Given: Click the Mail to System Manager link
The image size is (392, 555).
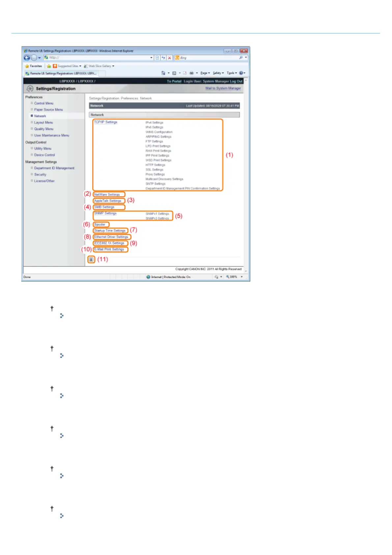Looking at the screenshot, I should 223,88.
